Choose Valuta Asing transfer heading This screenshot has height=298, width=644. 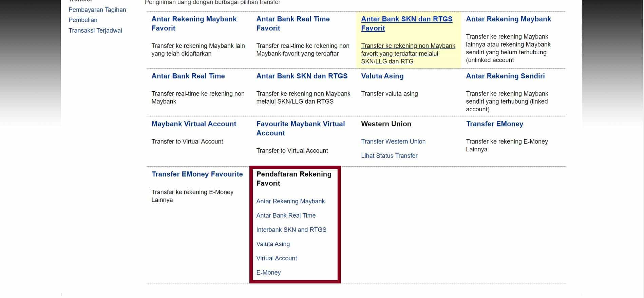(x=382, y=76)
